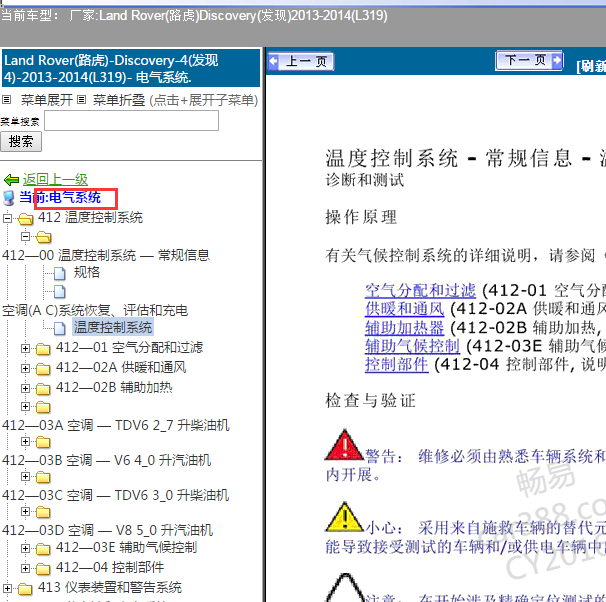This screenshot has height=602, width=606.
Task: Click the 菜单折叠 text
Action: 119,100
